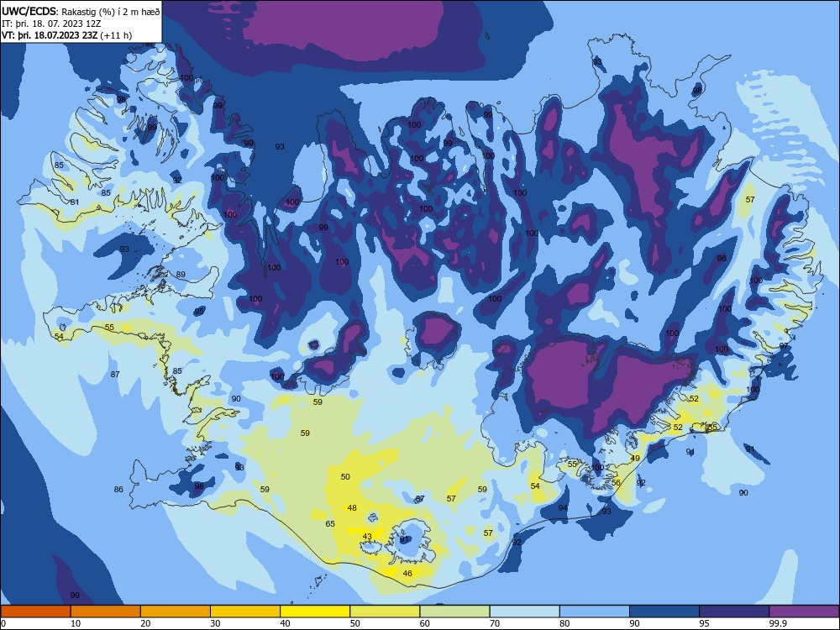
Task: Click the '97' humidity value on the east coast
Action: tap(784, 346)
